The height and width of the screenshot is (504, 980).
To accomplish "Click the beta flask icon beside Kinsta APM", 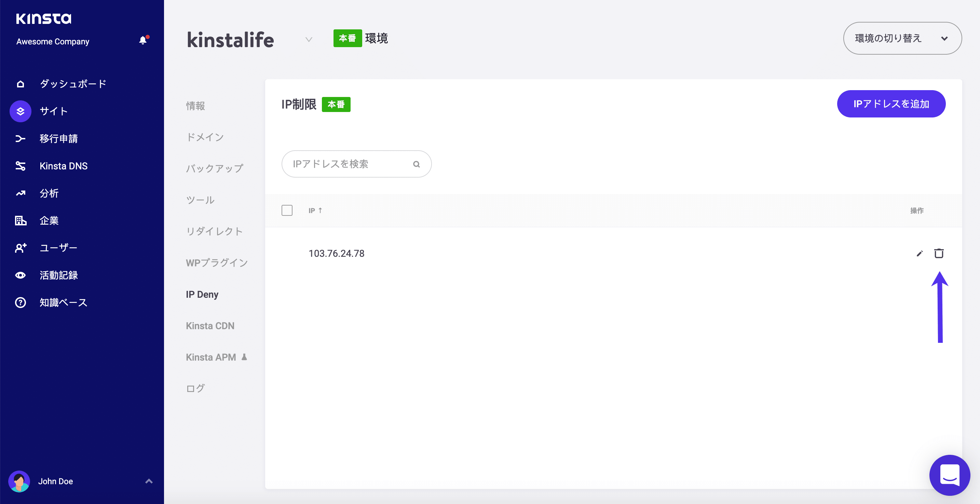I will click(244, 357).
